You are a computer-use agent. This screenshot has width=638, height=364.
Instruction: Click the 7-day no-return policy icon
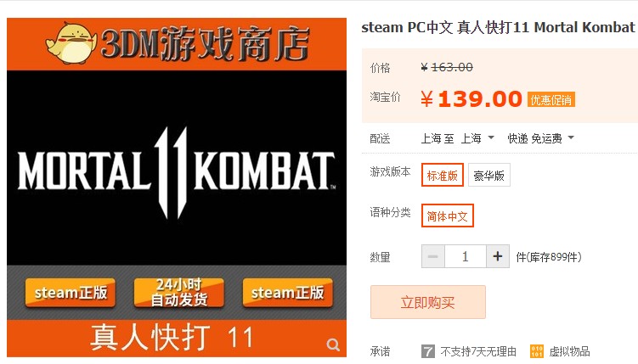pos(427,351)
